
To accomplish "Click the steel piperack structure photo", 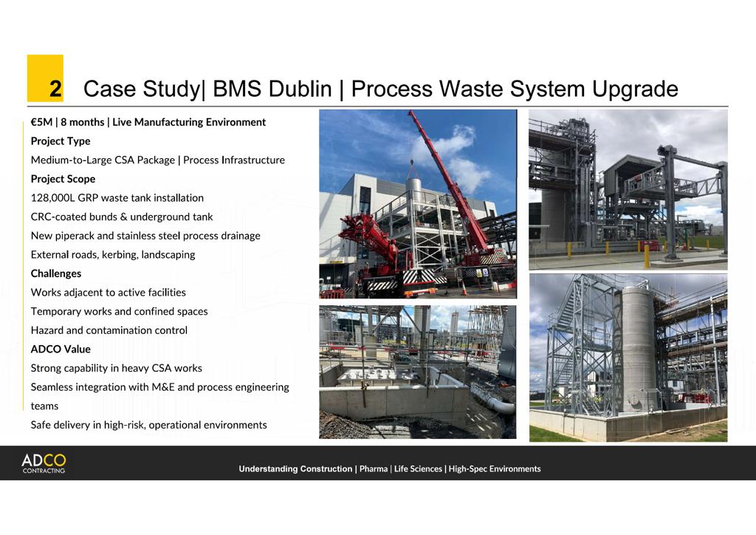I will click(x=629, y=188).
